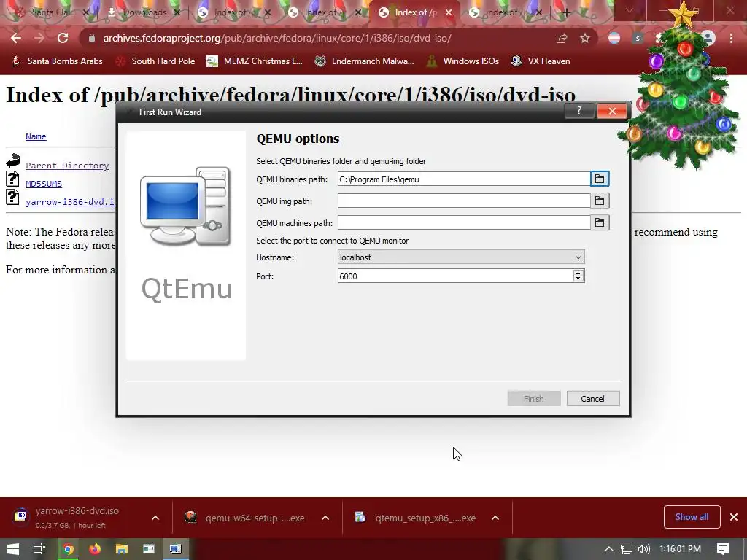The width and height of the screenshot is (747, 560).
Task: Browse for QEMU img path folder
Action: 600,201
